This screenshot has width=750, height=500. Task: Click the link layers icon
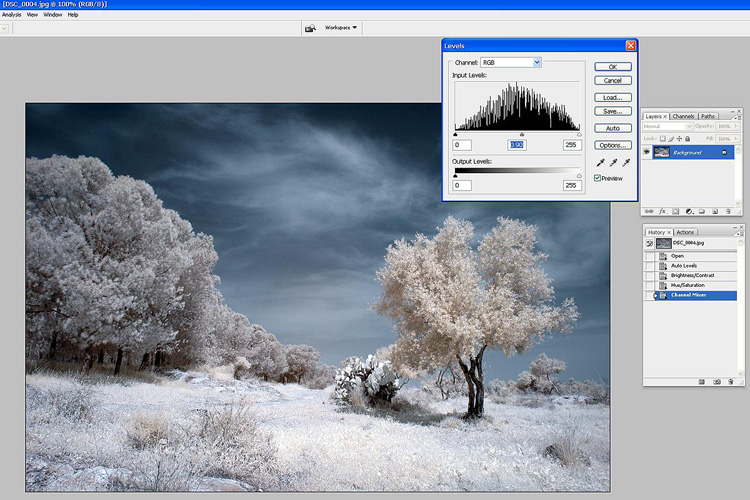click(x=649, y=211)
